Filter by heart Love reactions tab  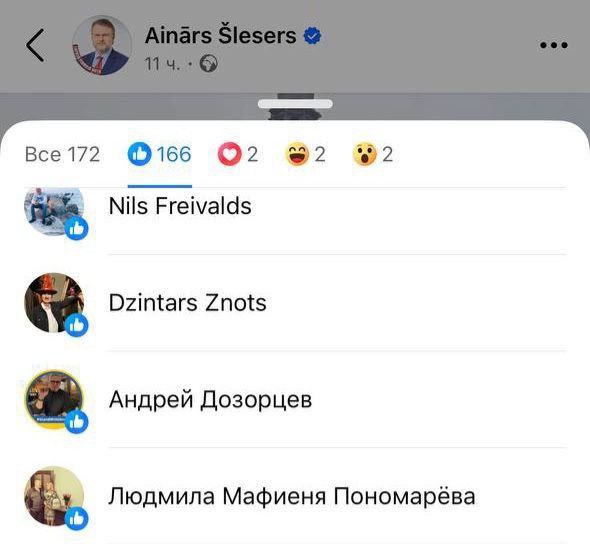(x=238, y=155)
